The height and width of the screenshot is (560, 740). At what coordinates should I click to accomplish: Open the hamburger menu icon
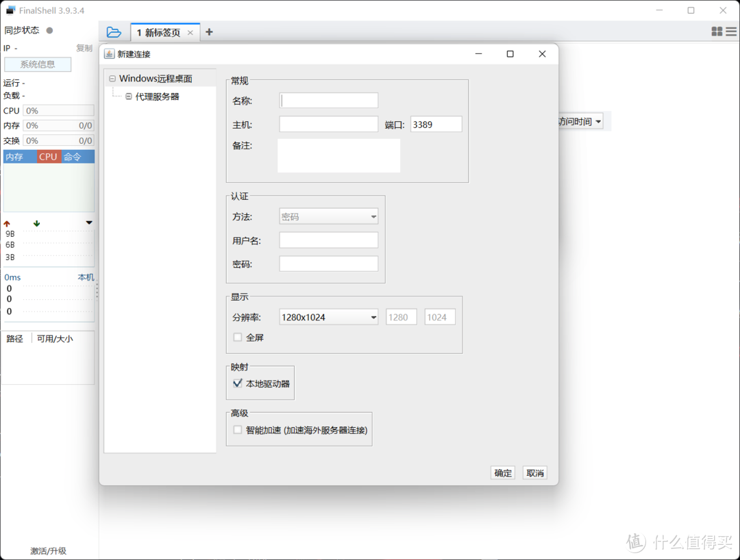(x=731, y=31)
